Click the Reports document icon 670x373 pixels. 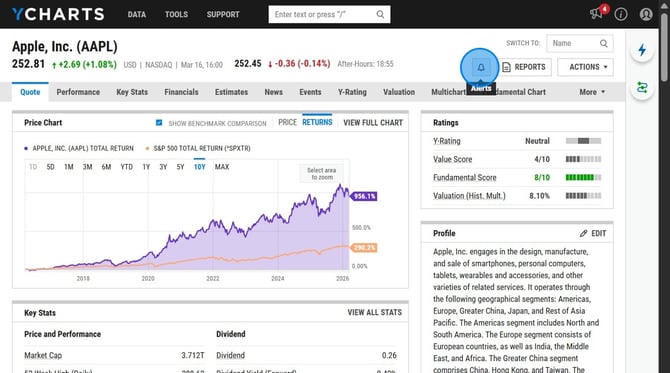point(506,67)
